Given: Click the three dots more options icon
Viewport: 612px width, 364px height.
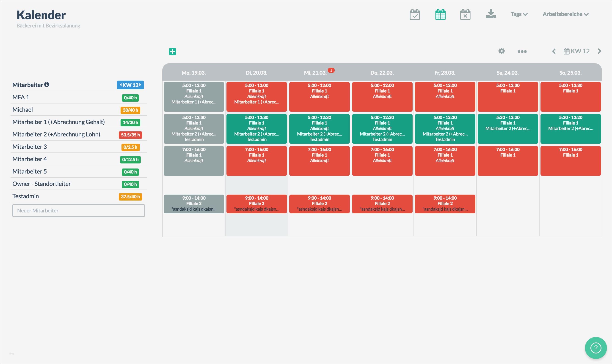Looking at the screenshot, I should coord(522,52).
